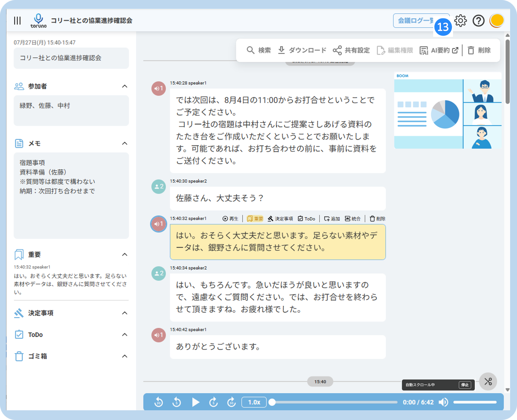Toggle ToDo tag on highlighted utterance

[306, 219]
